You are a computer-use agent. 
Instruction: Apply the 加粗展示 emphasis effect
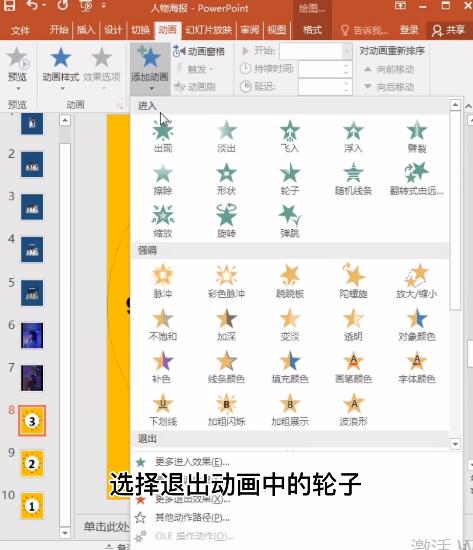[x=290, y=410]
